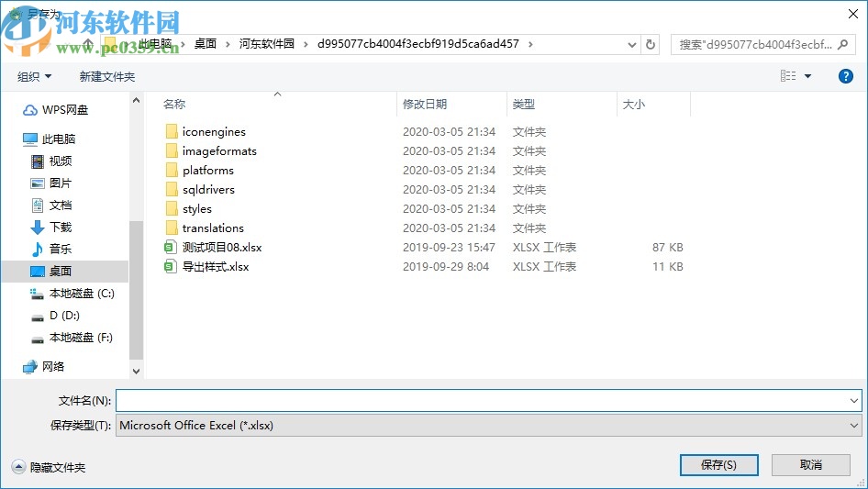Select the 导出样式.xlsx file name

pyautogui.click(x=216, y=266)
